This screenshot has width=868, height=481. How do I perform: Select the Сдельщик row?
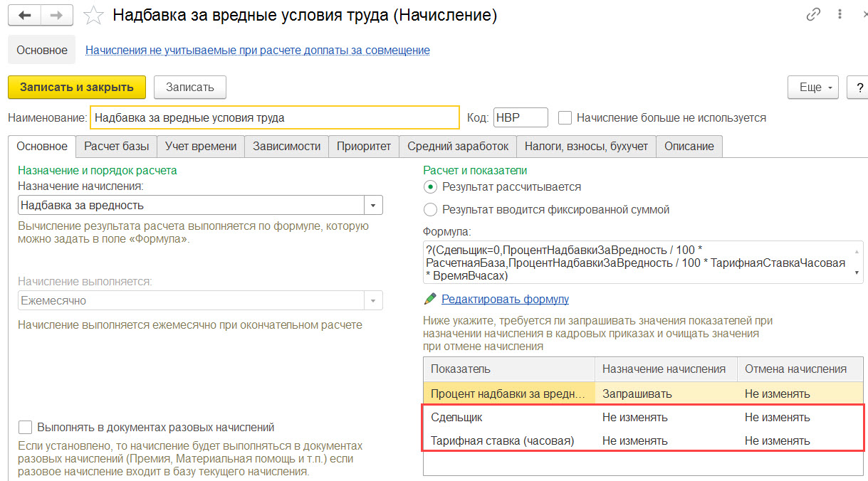tap(643, 417)
